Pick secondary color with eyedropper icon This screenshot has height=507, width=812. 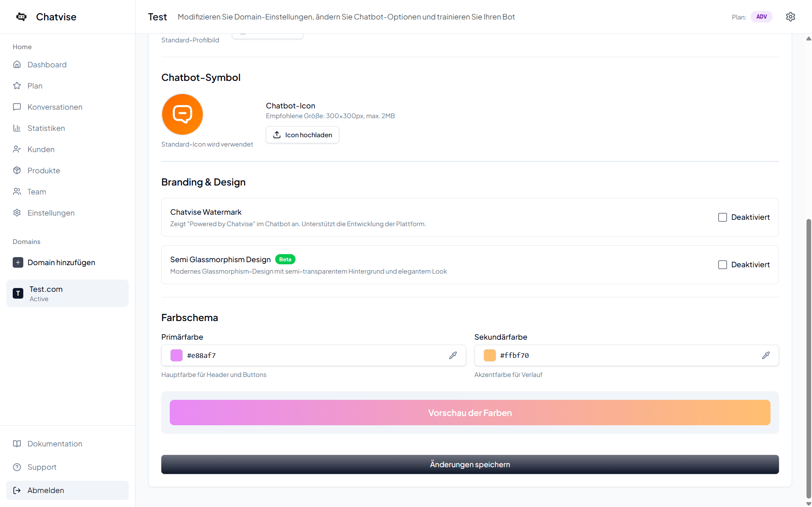766,355
